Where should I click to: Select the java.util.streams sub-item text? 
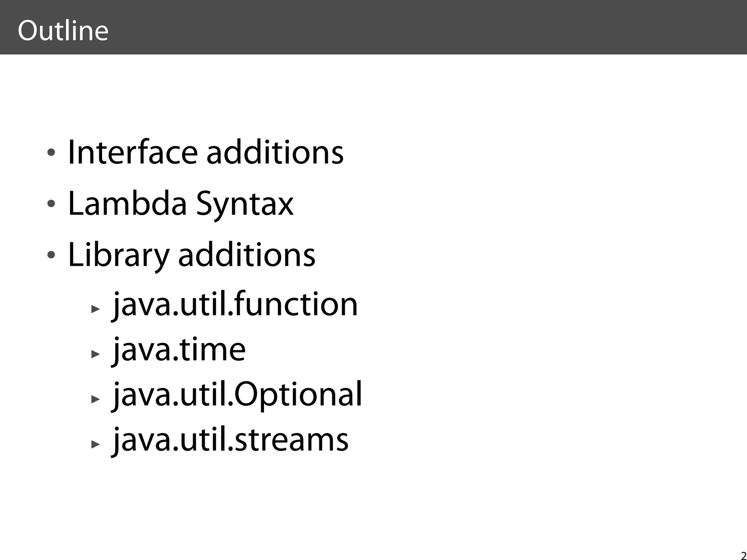[231, 440]
